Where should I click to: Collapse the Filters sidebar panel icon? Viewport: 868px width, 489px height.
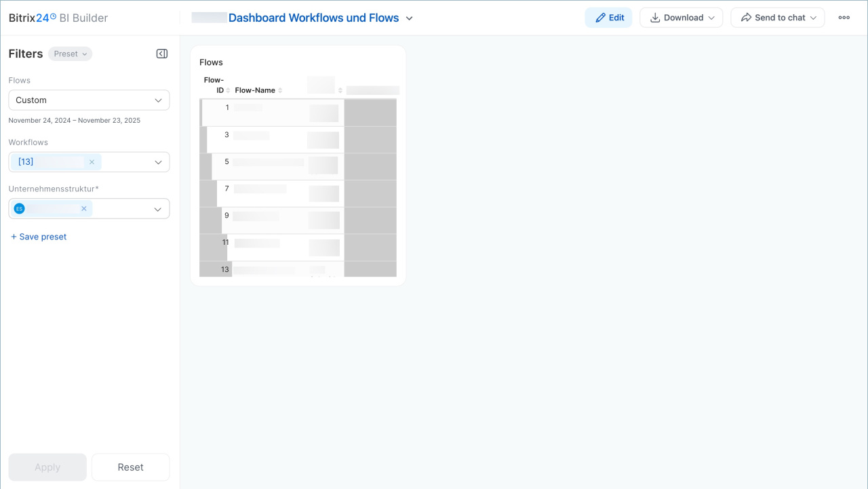coord(162,54)
